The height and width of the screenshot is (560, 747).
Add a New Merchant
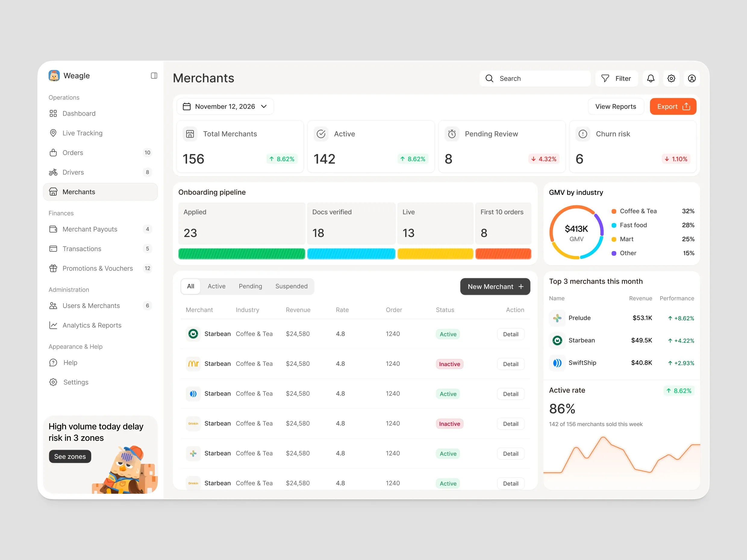[495, 287]
